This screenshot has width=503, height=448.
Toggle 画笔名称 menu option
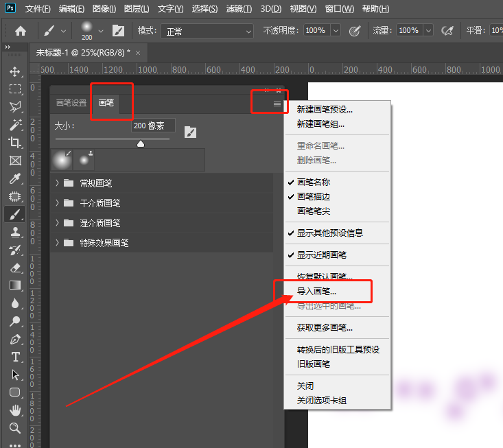tap(314, 182)
